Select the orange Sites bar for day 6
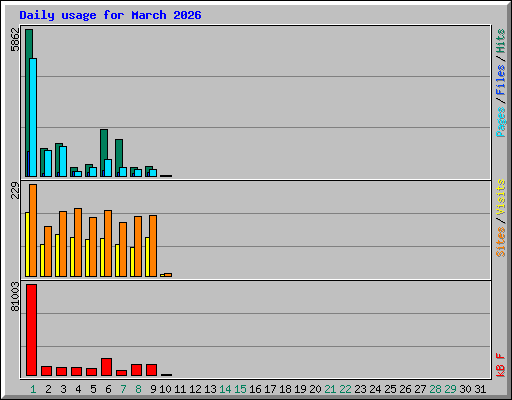Viewport: 512px width, 400px height. (108, 243)
